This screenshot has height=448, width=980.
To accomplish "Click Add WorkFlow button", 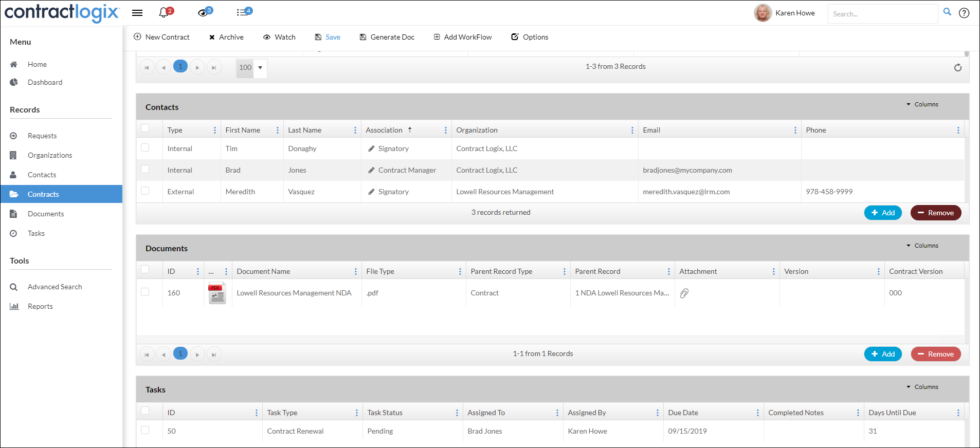I will [x=463, y=37].
